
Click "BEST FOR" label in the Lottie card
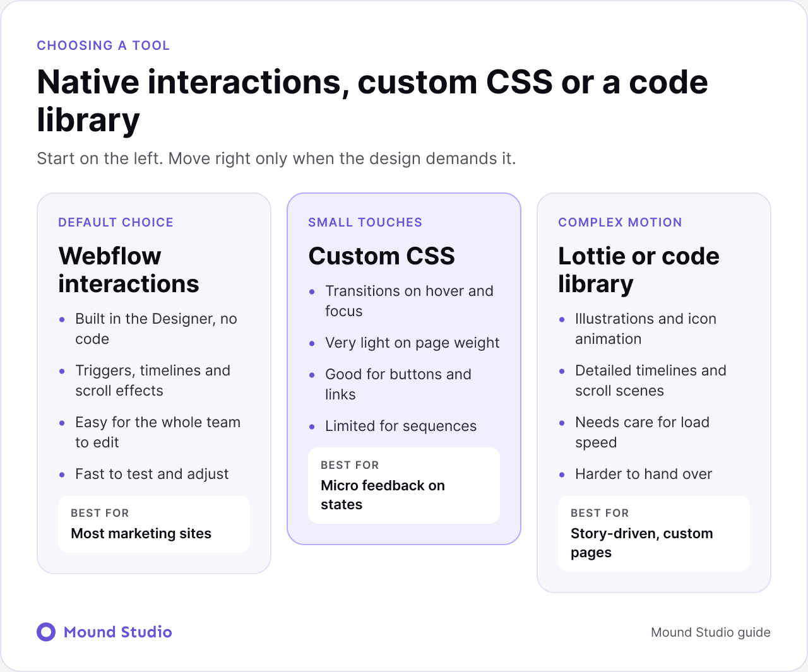[600, 513]
